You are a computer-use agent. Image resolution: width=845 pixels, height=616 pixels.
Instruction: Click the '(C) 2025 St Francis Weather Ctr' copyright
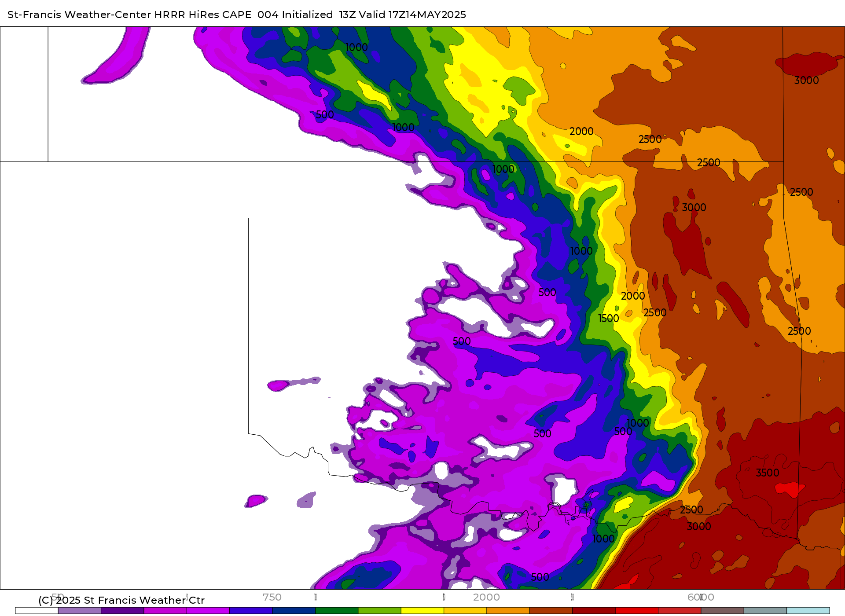click(x=121, y=600)
